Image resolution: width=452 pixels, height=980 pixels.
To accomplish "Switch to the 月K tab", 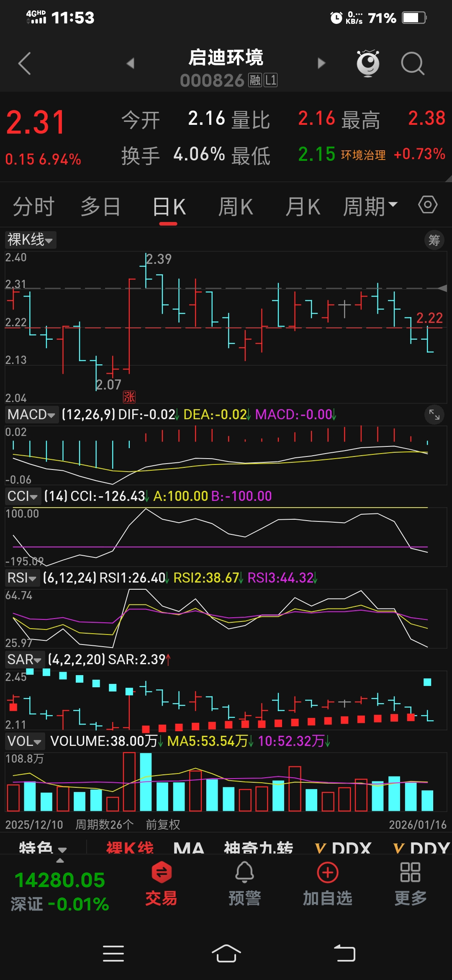I will click(x=303, y=206).
